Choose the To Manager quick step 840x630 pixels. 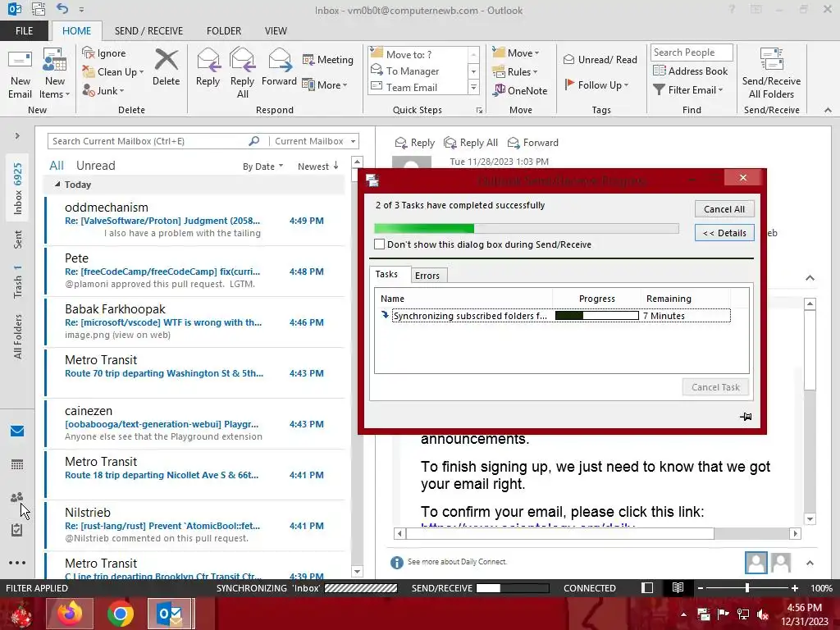click(413, 71)
